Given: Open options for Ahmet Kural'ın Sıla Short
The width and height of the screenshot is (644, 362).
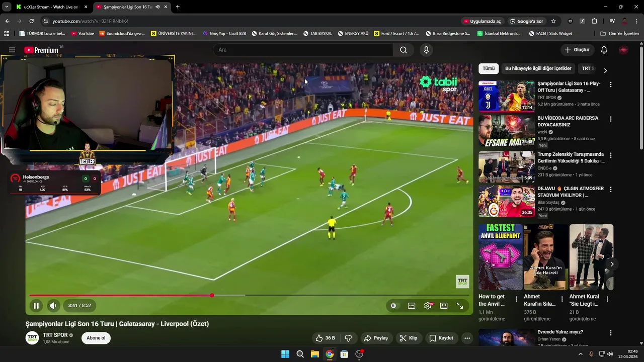Looking at the screenshot, I should [x=562, y=299].
